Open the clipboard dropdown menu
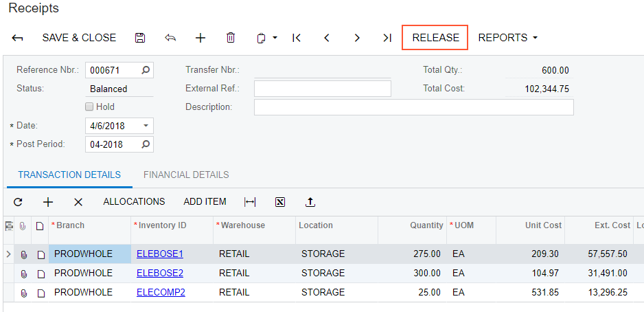This screenshot has width=644, height=312. tap(266, 38)
